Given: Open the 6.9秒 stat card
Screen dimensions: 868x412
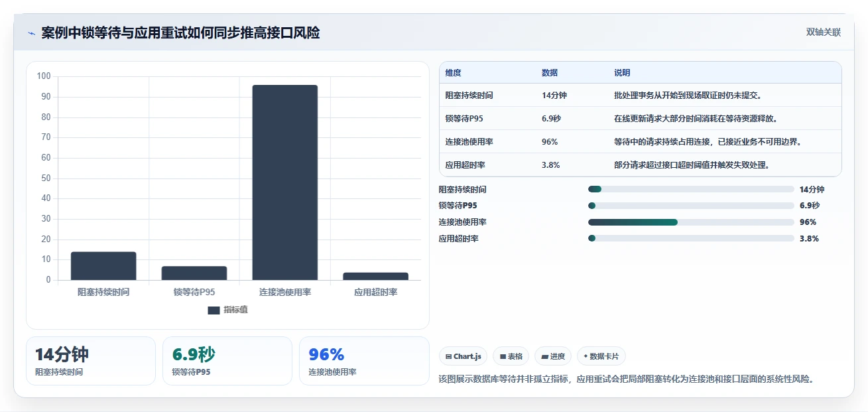Looking at the screenshot, I should click(227, 361).
